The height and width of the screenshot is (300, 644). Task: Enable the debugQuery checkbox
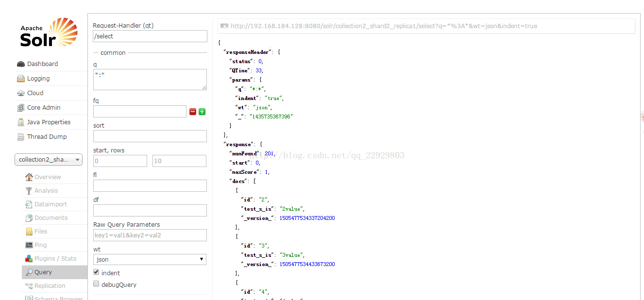tap(96, 284)
